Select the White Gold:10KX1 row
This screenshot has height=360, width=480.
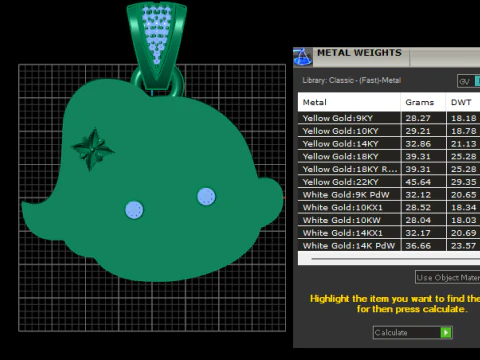(389, 207)
